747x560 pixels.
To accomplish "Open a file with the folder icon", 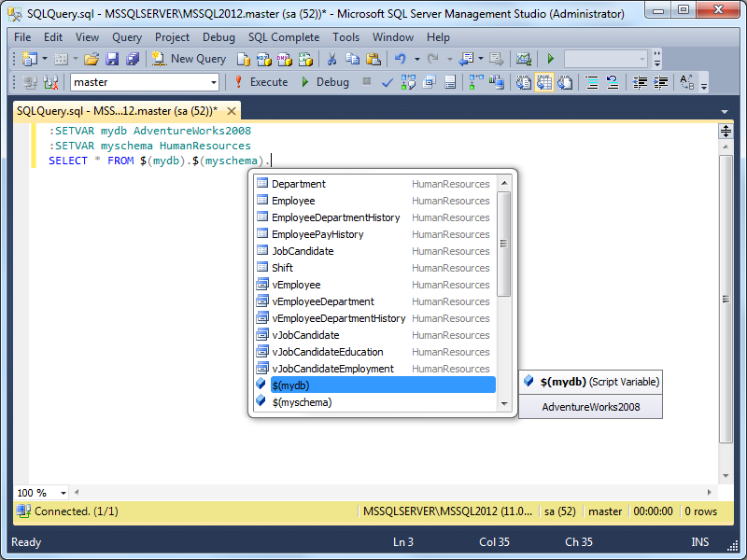I will (91, 59).
